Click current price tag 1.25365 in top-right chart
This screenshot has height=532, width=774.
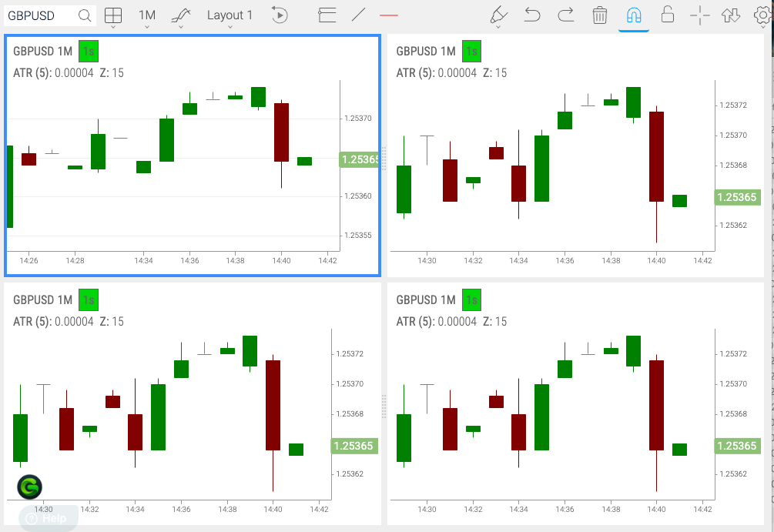click(x=737, y=197)
